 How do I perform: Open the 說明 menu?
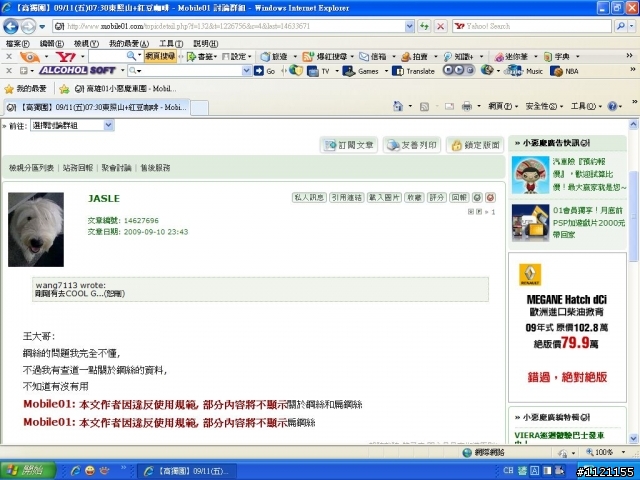click(205, 43)
